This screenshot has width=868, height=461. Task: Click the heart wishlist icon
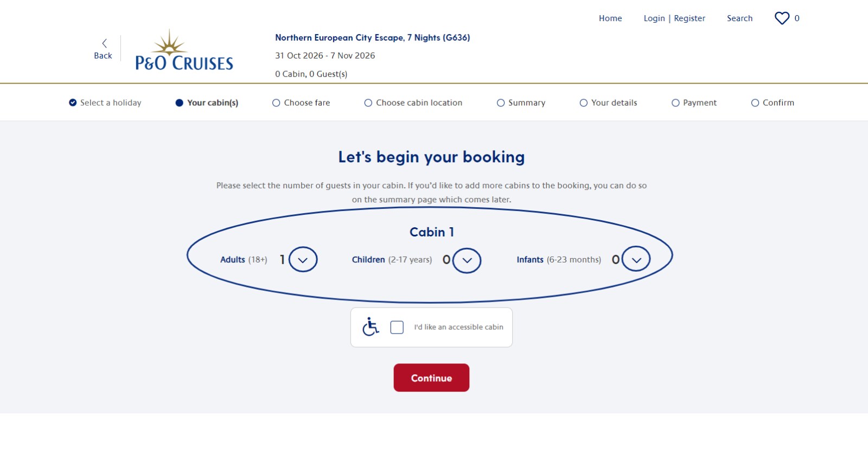pos(782,18)
